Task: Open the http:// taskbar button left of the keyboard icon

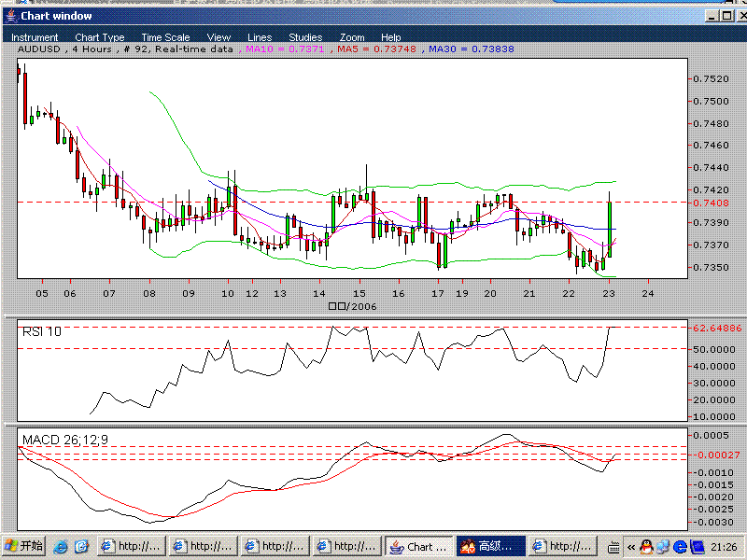Action: tap(563, 546)
